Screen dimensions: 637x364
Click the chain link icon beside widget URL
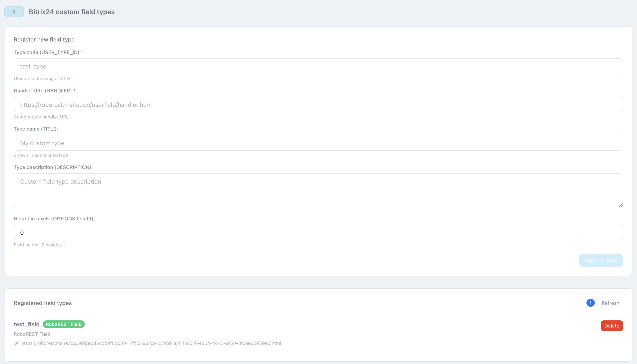pyautogui.click(x=17, y=343)
